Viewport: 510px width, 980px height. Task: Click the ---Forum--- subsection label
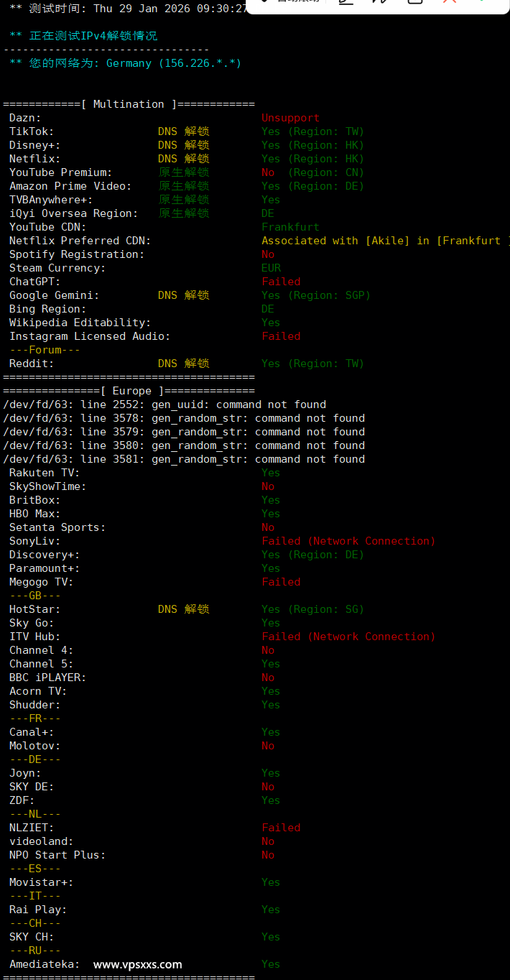coord(45,350)
